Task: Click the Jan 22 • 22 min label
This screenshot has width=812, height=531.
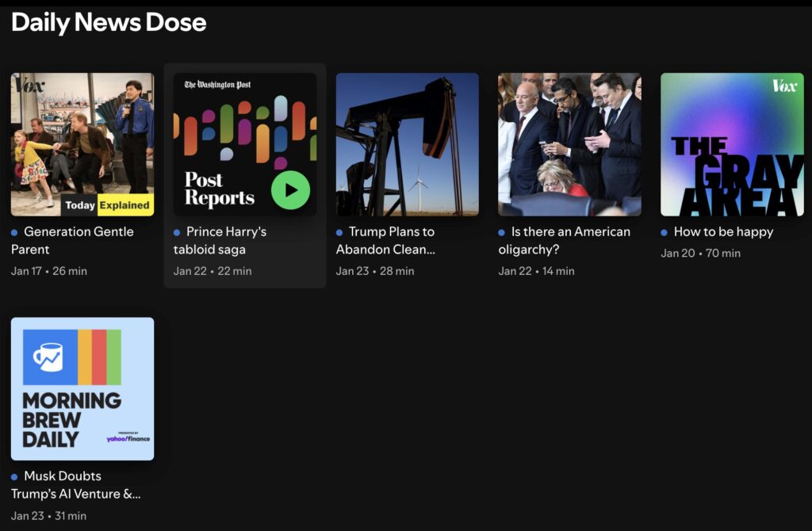Action: pos(213,271)
